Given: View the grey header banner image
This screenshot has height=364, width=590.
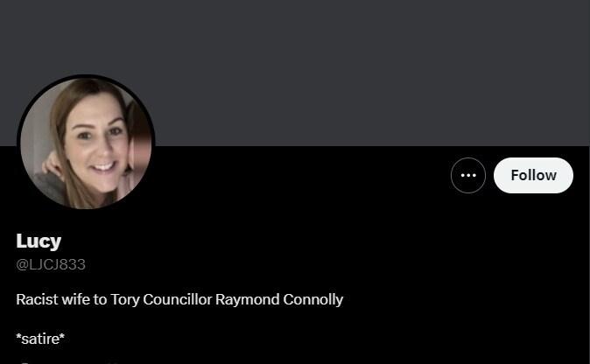Looking at the screenshot, I should click(295, 73).
